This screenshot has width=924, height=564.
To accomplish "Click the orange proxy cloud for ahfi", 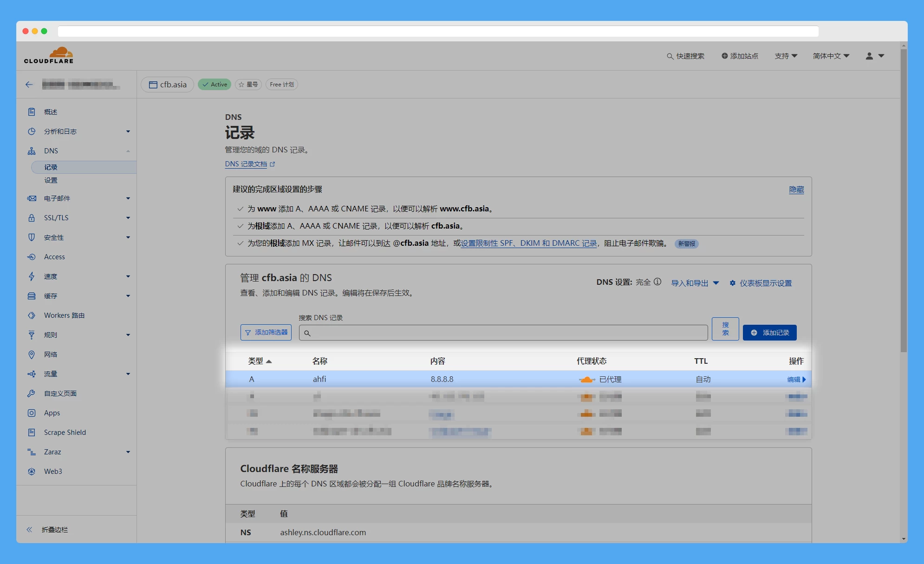I will coord(586,380).
